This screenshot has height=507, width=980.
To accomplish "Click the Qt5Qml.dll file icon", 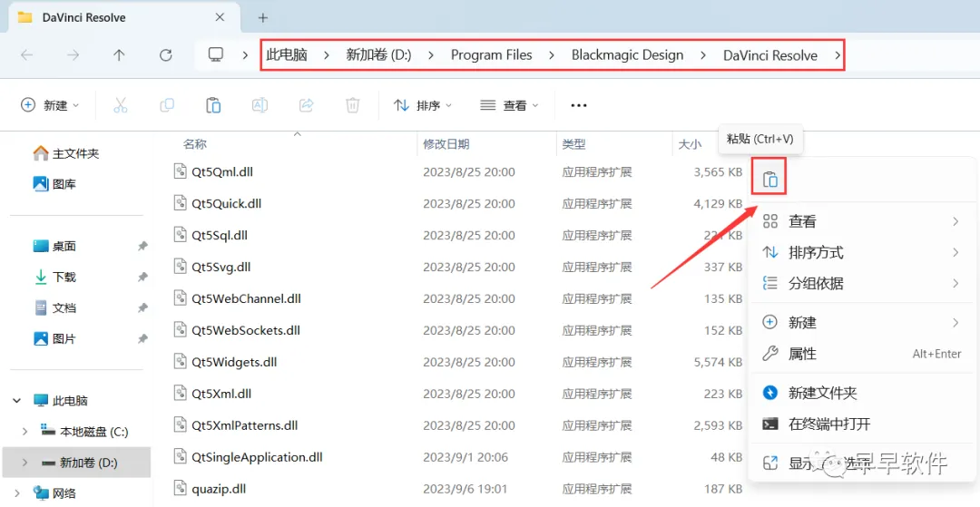I will coord(181,171).
